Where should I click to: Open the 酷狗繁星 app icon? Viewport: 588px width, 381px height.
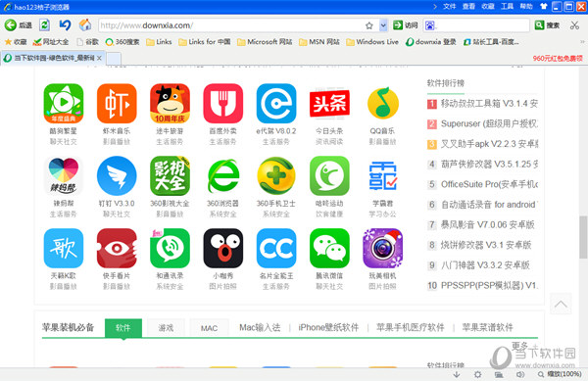64,104
